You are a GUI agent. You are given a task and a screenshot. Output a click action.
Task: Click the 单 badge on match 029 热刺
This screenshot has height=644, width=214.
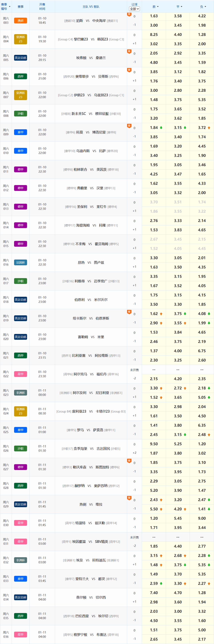coord(129,498)
